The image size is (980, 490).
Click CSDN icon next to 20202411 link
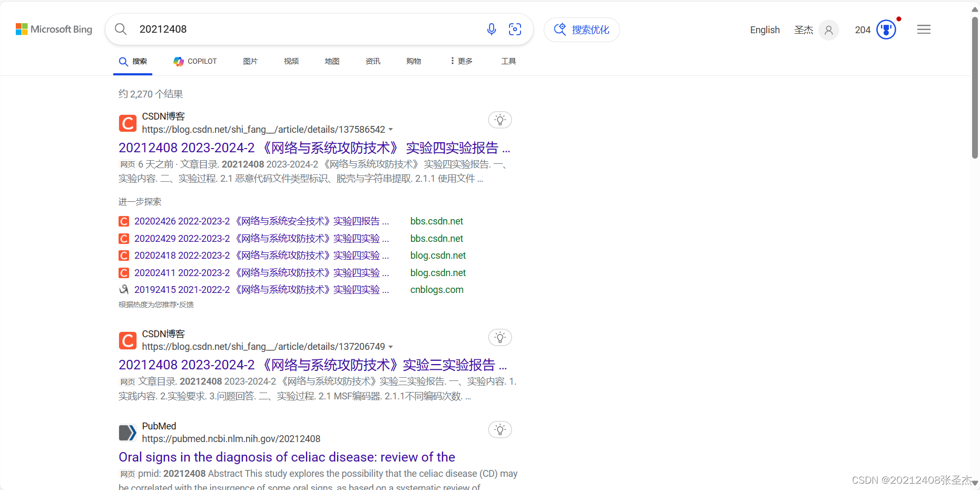pyautogui.click(x=124, y=273)
